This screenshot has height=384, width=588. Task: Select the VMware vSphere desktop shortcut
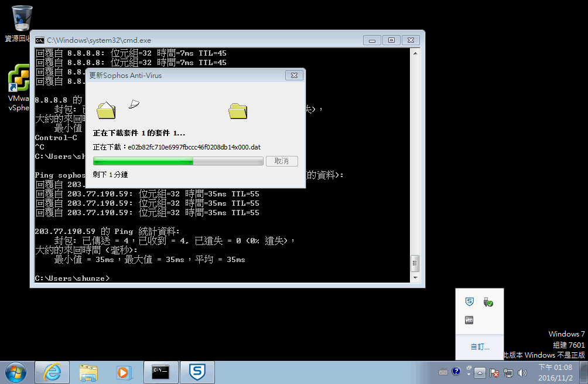click(x=19, y=88)
